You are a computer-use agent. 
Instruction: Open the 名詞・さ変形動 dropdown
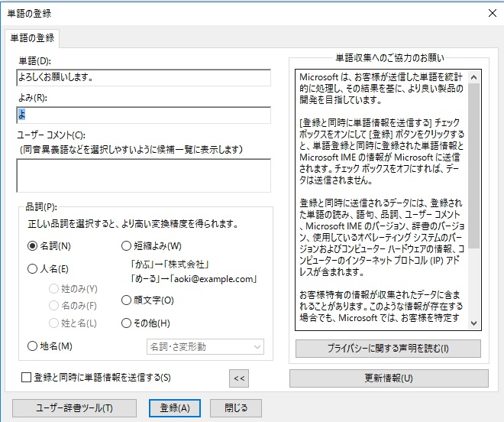click(205, 347)
